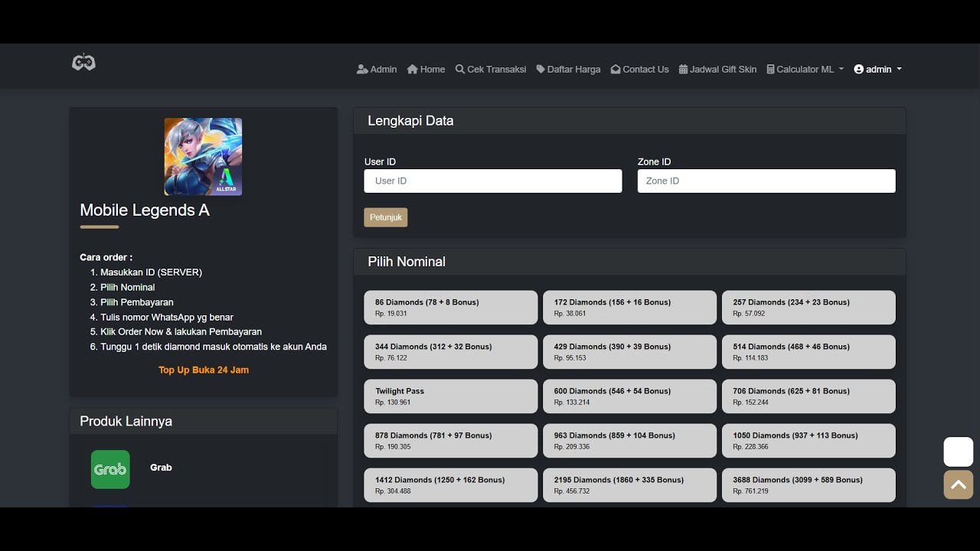The width and height of the screenshot is (980, 551).
Task: Pick 600 Diamonds package
Action: pos(630,396)
